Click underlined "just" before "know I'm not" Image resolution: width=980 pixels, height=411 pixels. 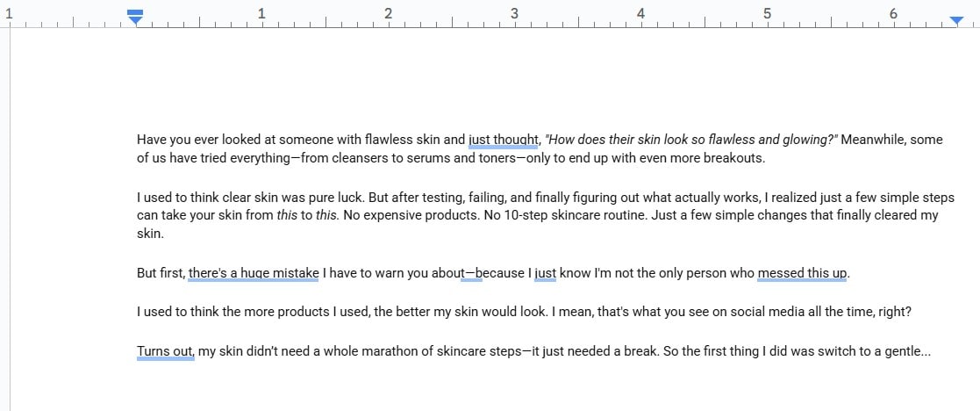(545, 273)
